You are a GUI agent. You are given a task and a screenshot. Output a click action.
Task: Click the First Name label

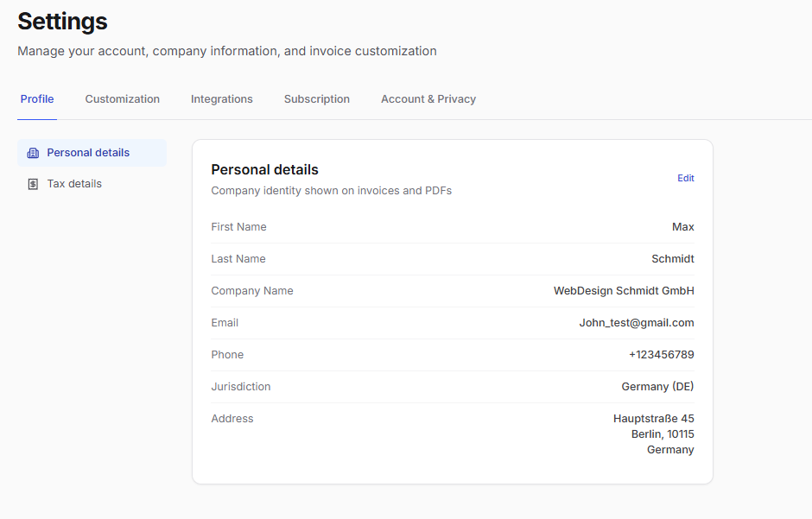tap(238, 226)
